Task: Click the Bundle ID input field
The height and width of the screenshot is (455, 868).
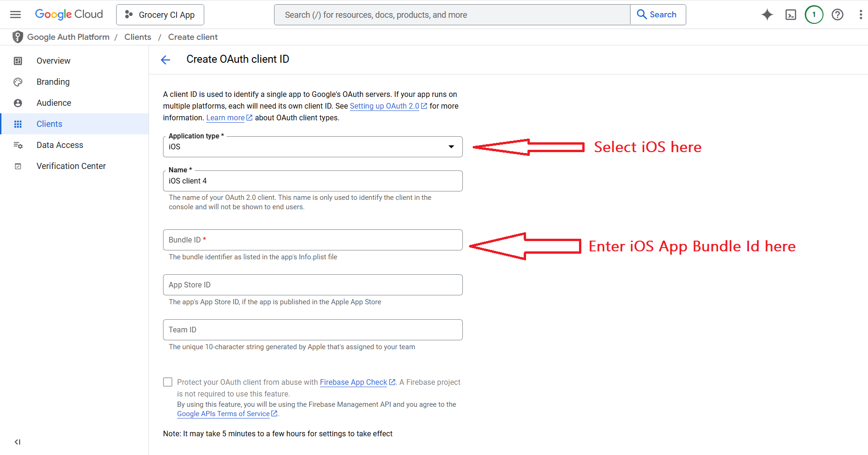Action: (x=312, y=240)
